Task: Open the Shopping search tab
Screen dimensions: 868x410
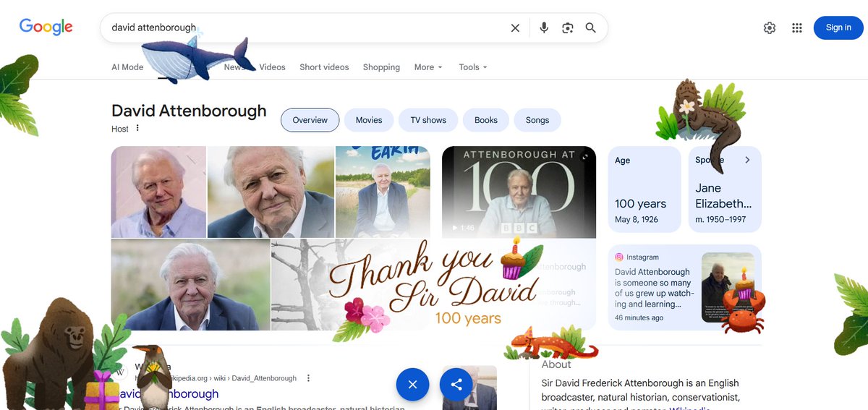Action: click(381, 67)
